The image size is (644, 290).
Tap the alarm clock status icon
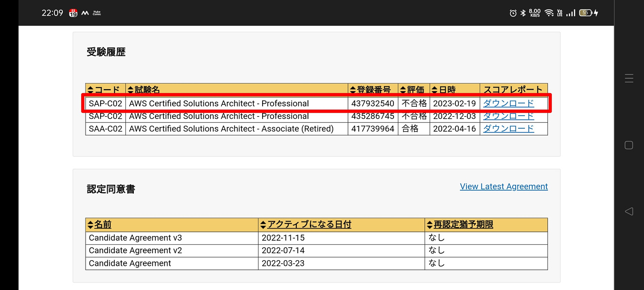pyautogui.click(x=513, y=13)
